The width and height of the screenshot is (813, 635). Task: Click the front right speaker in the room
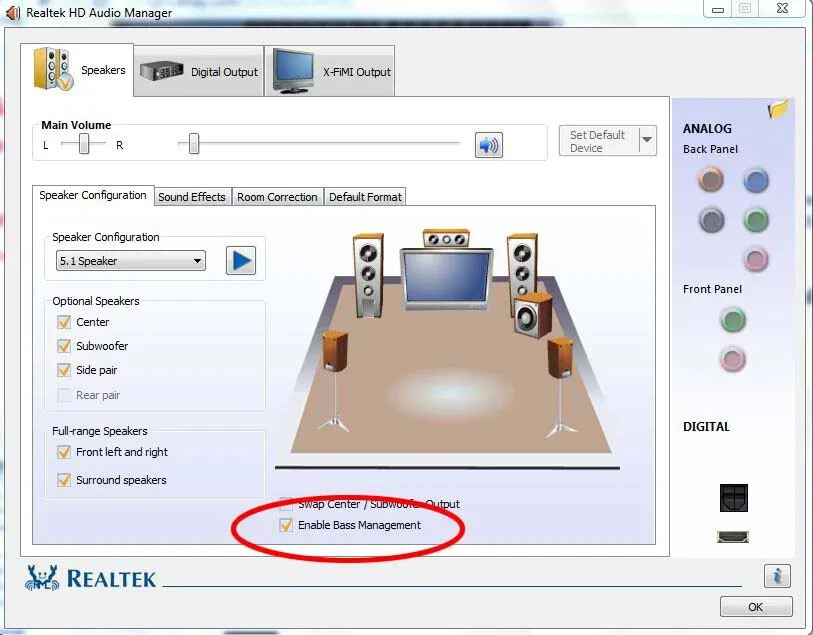522,270
